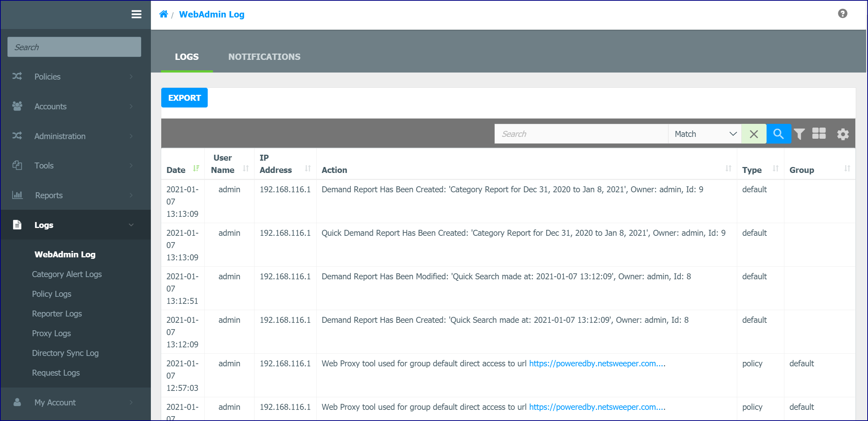Click 'policy' type in 12:57:03 row
This screenshot has width=868, height=421.
point(752,363)
